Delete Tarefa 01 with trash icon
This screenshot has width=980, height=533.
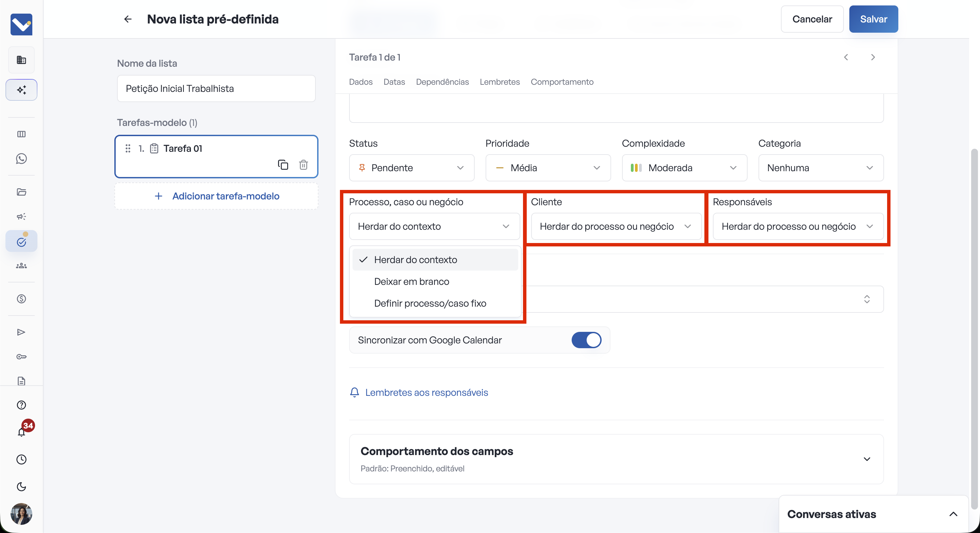pos(303,165)
